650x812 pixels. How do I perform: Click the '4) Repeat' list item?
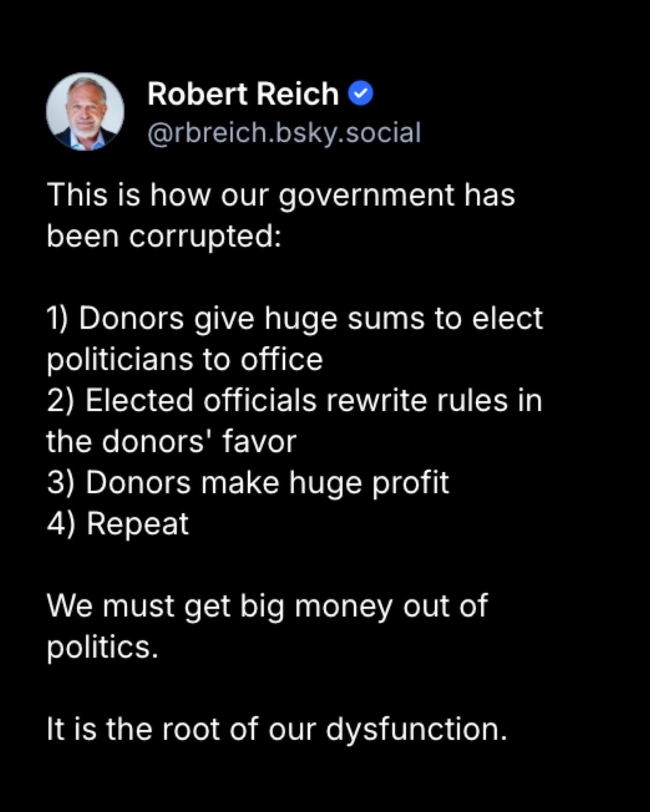coord(117,524)
